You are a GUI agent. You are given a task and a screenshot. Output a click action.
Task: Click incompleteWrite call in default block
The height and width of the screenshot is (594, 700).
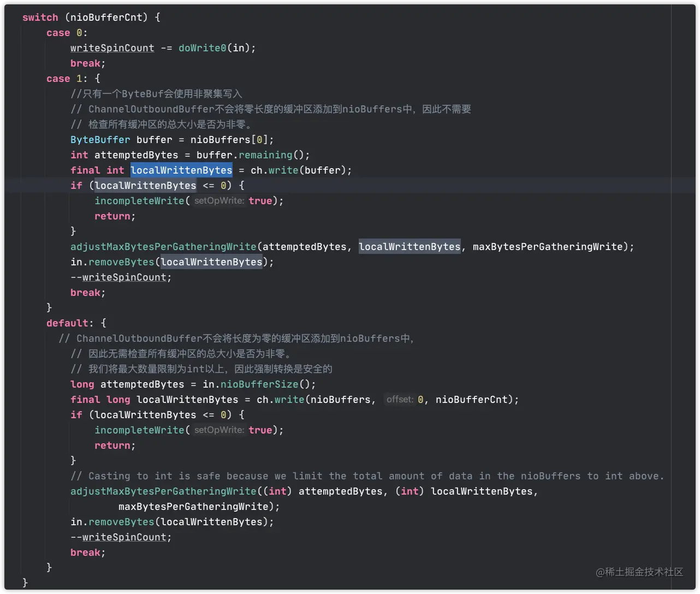tap(139, 430)
